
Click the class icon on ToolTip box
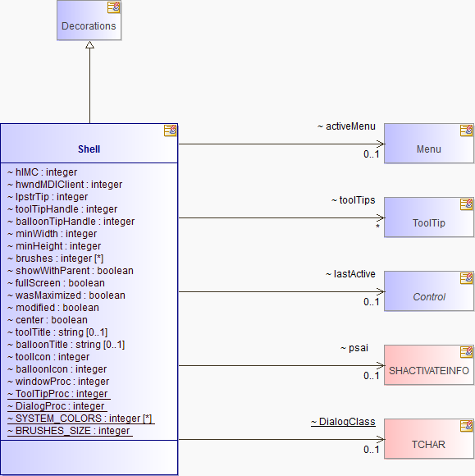coord(467,204)
